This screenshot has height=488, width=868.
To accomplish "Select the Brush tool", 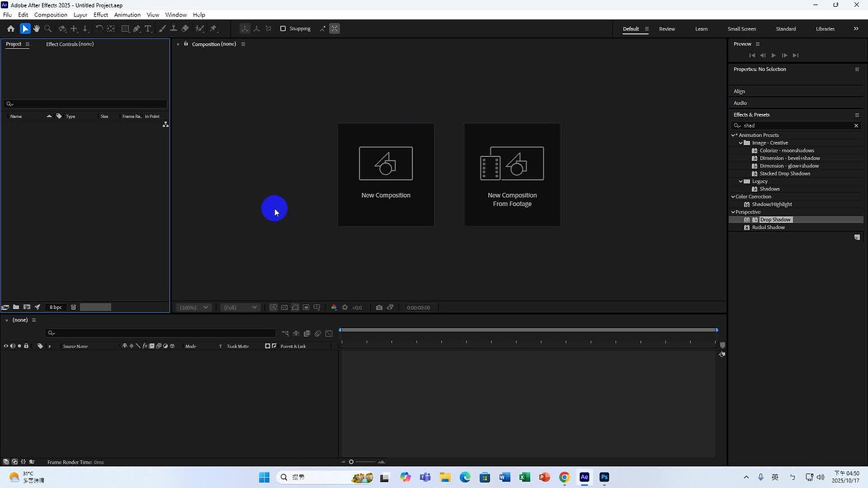I will [x=161, y=28].
